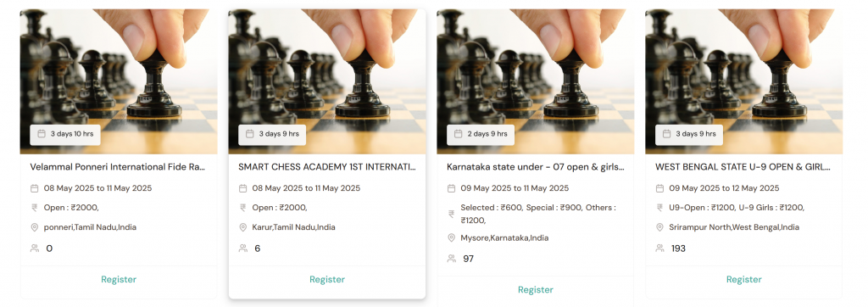868x307 pixels.
Task: Open WEST BENGAL STATE U-9 OPEN title
Action: [x=743, y=167]
